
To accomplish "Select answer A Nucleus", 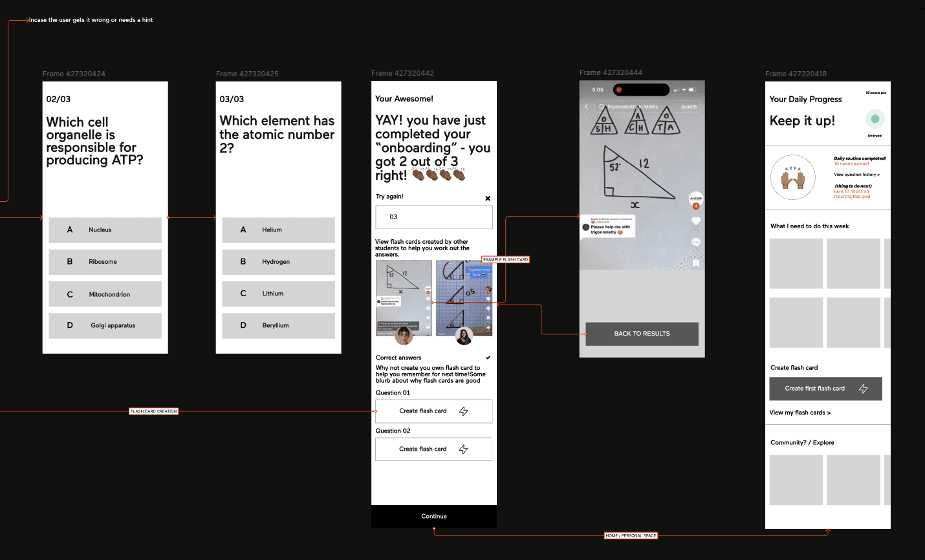I will pyautogui.click(x=105, y=230).
